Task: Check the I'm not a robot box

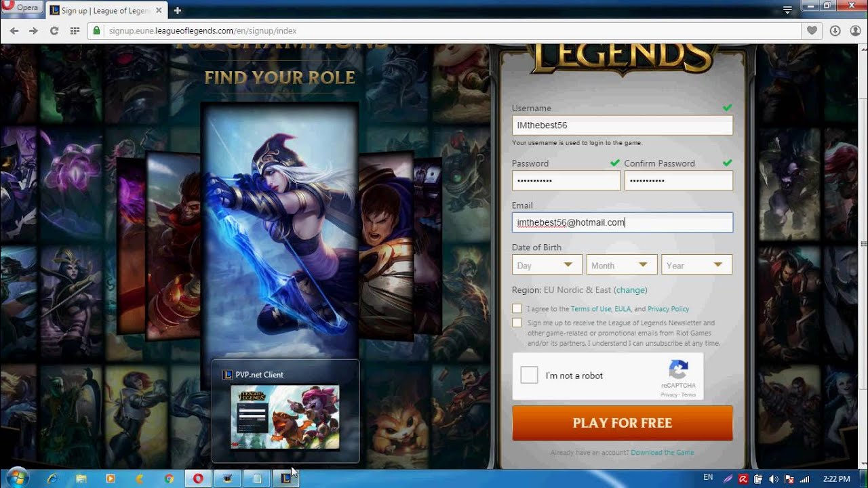Action: [x=529, y=375]
